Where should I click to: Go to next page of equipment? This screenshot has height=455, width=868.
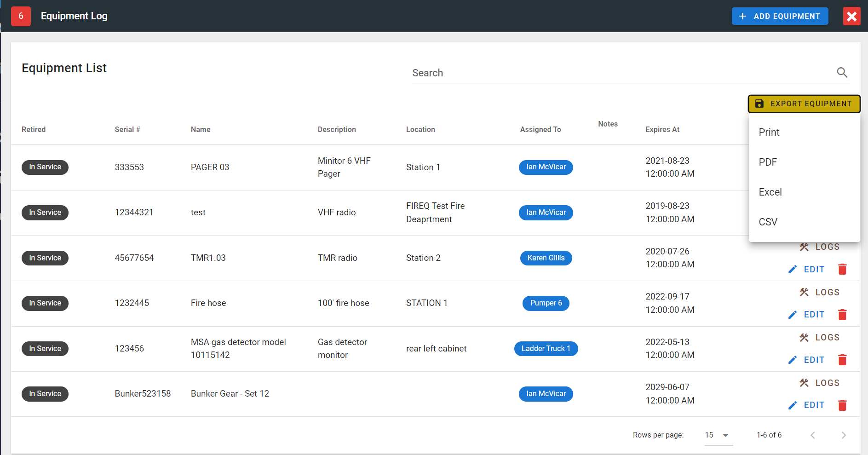click(843, 435)
